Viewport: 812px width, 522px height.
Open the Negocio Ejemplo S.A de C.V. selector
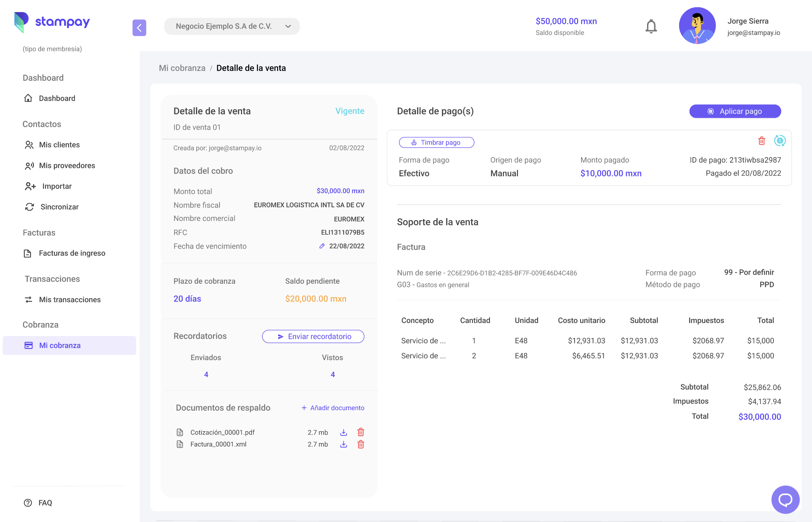point(232,26)
